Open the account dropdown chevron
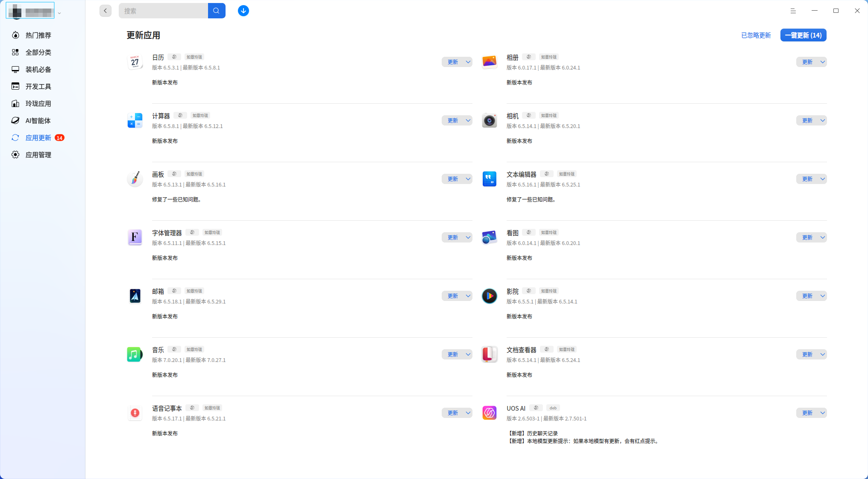This screenshot has height=479, width=868. point(59,13)
